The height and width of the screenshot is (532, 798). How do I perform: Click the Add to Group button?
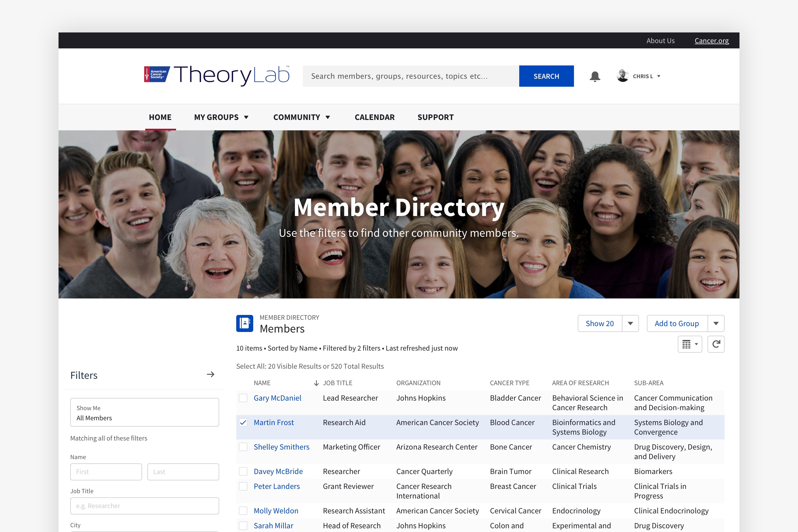[x=677, y=323]
